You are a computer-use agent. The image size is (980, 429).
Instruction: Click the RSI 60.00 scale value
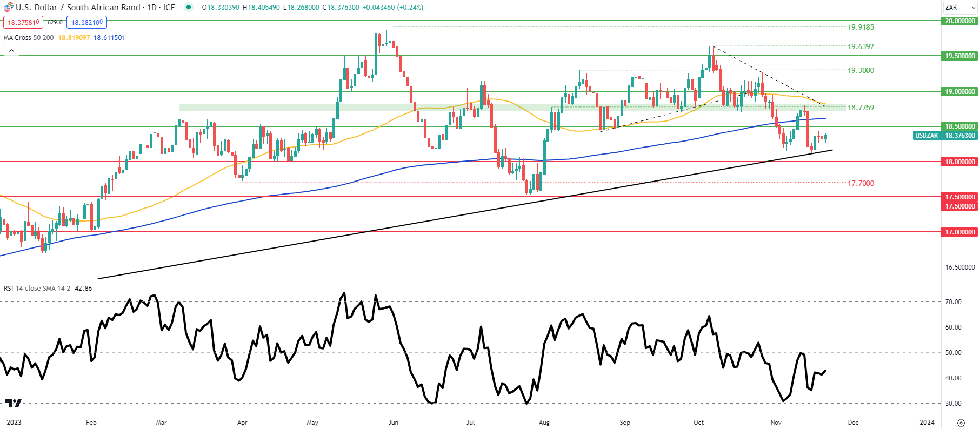point(953,327)
